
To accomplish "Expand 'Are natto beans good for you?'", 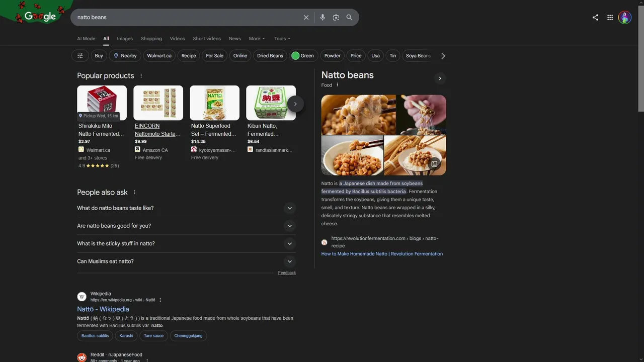I will [186, 226].
